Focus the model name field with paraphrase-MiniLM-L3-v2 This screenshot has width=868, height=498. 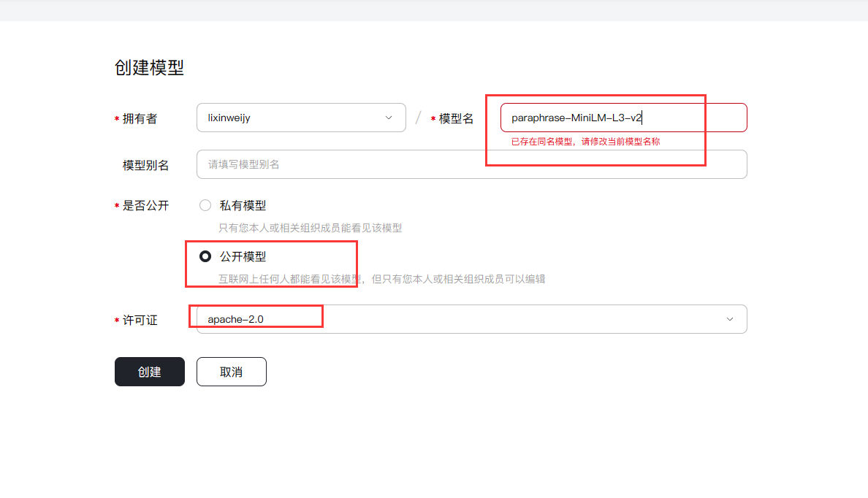pyautogui.click(x=623, y=118)
